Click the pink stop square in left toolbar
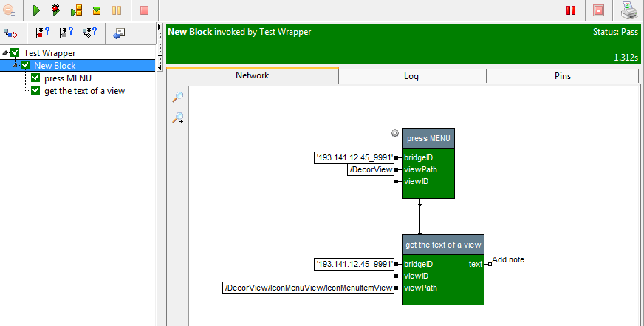Image resolution: width=644 pixels, height=326 pixels. pyautogui.click(x=144, y=10)
